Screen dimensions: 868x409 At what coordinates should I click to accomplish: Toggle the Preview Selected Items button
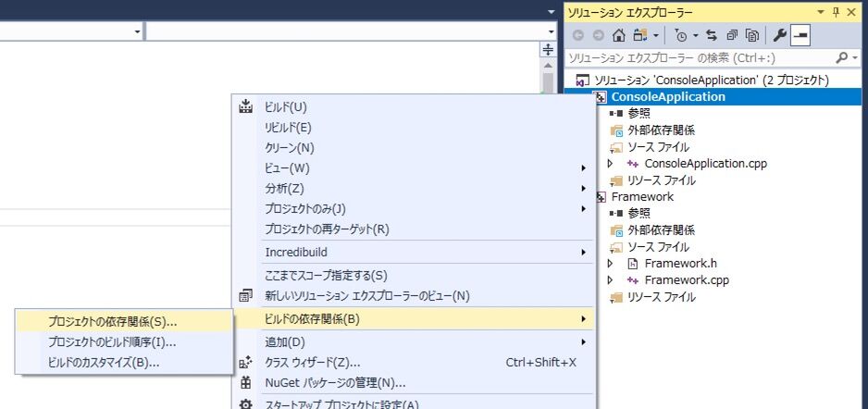[801, 35]
